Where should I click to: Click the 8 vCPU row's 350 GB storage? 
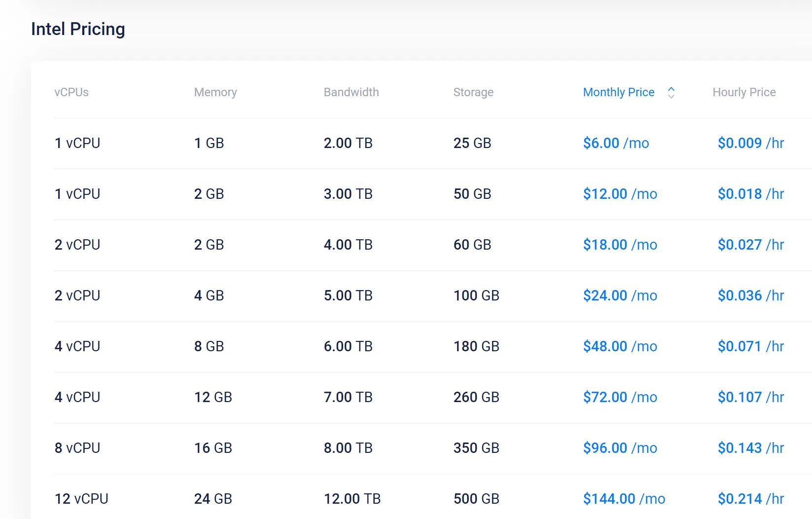point(476,448)
